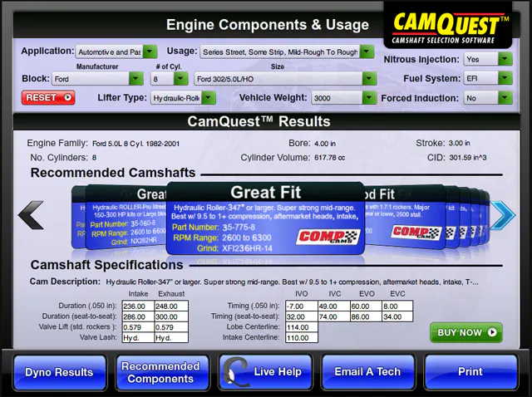
Task: Click the blue right carousel arrow
Action: [x=502, y=215]
